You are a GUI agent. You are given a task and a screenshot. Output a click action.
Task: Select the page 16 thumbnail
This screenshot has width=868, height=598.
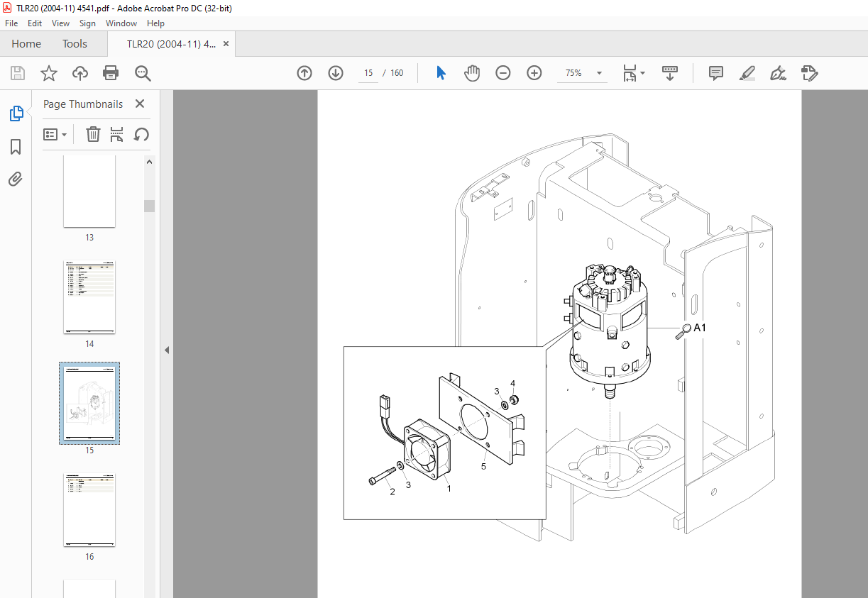(x=89, y=510)
